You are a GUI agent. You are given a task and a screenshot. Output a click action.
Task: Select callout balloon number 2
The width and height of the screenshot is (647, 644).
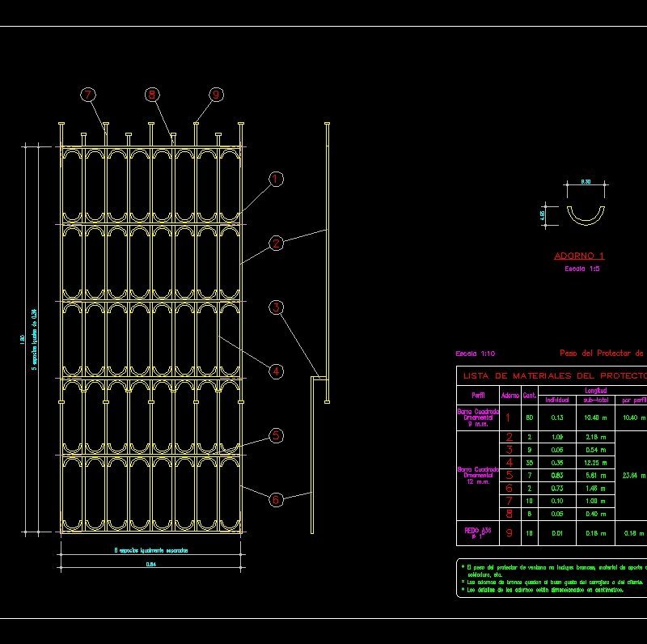click(x=276, y=241)
